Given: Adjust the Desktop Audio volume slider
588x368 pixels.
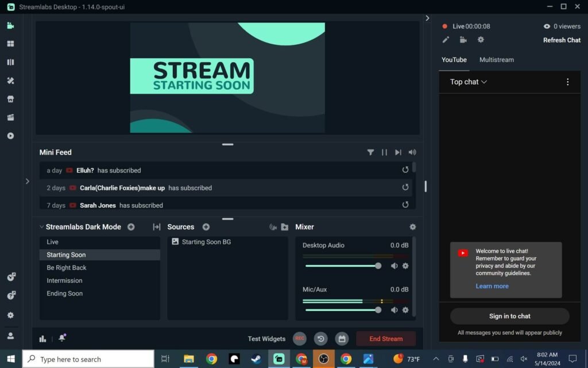Looking at the screenshot, I should click(343, 266).
